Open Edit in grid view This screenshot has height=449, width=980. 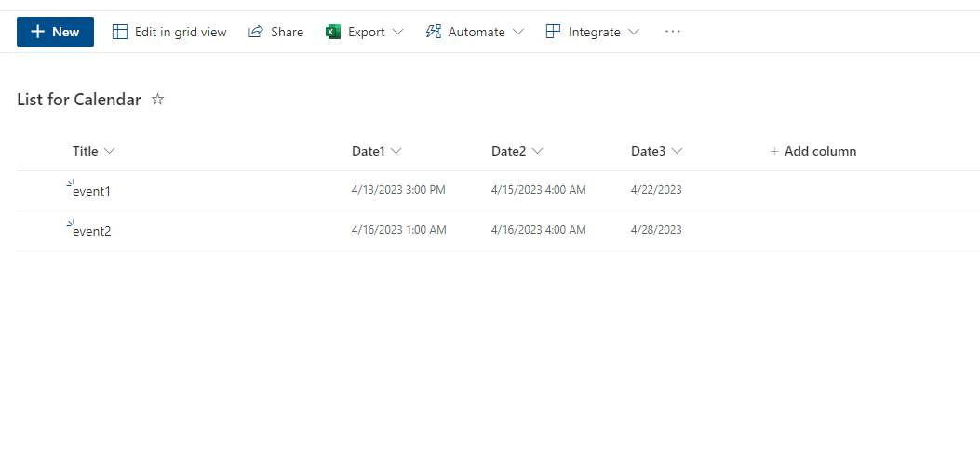pos(169,32)
